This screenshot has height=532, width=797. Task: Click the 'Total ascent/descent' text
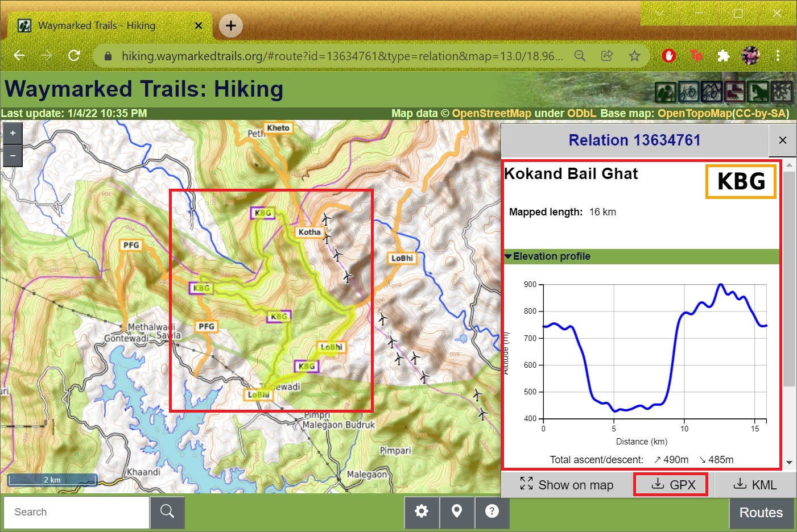tap(596, 460)
